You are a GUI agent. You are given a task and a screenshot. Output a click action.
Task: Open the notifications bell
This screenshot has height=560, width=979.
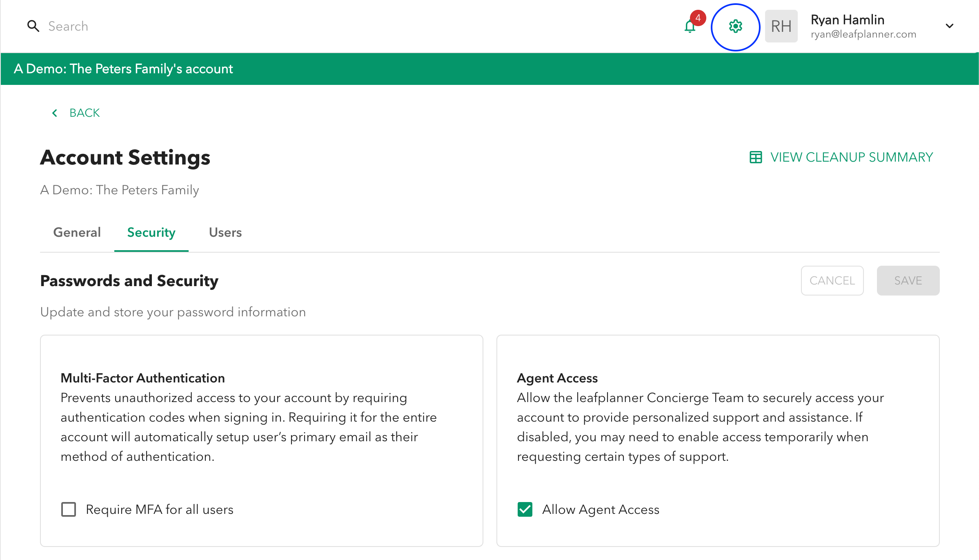tap(690, 27)
